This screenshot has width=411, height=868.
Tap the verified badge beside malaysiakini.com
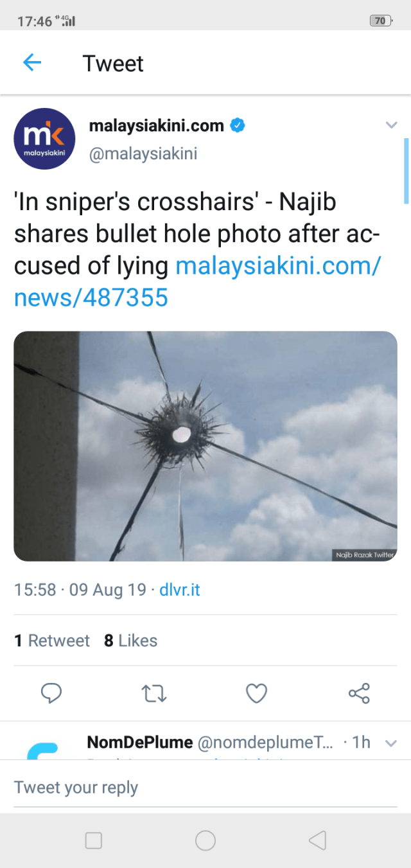[238, 125]
